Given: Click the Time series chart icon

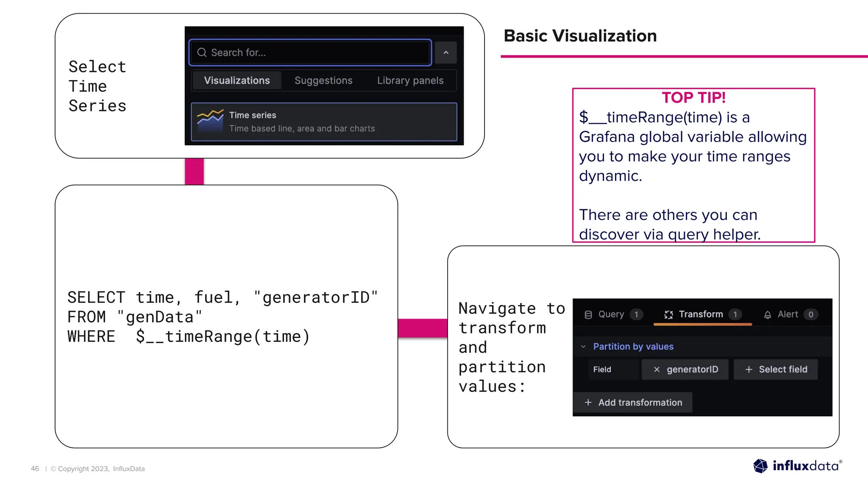Looking at the screenshot, I should coord(210,121).
